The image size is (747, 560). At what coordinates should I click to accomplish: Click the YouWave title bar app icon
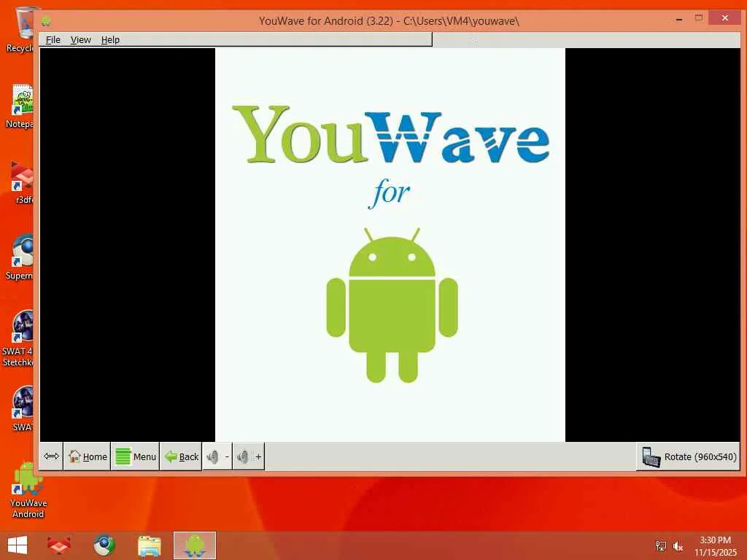point(46,21)
